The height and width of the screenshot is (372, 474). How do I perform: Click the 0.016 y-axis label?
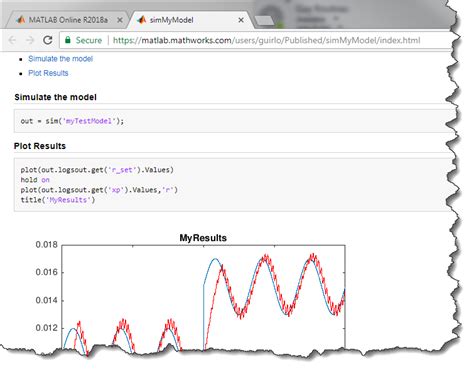tap(47, 272)
